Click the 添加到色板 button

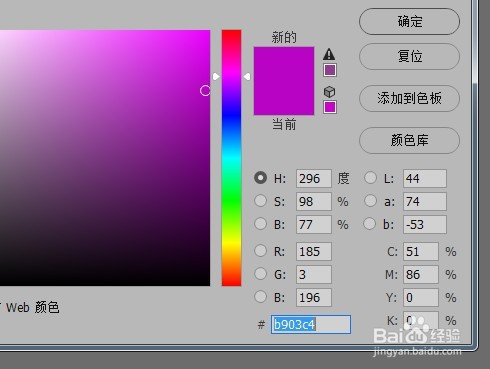[x=409, y=98]
